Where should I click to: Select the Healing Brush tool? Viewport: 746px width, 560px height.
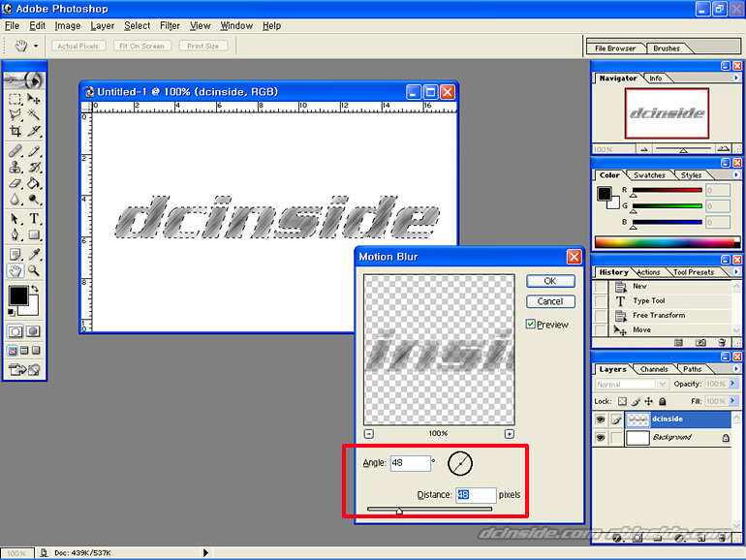pyautogui.click(x=16, y=151)
